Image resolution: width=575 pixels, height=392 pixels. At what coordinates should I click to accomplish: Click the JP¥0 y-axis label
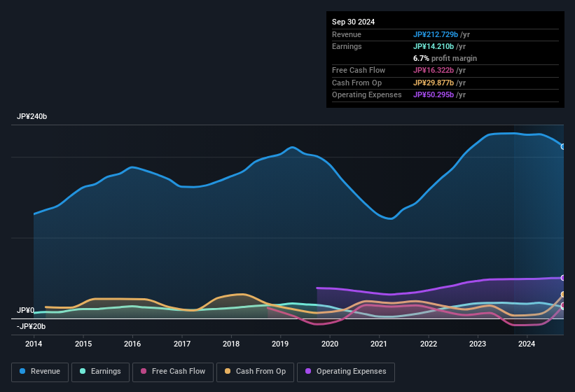point(25,310)
